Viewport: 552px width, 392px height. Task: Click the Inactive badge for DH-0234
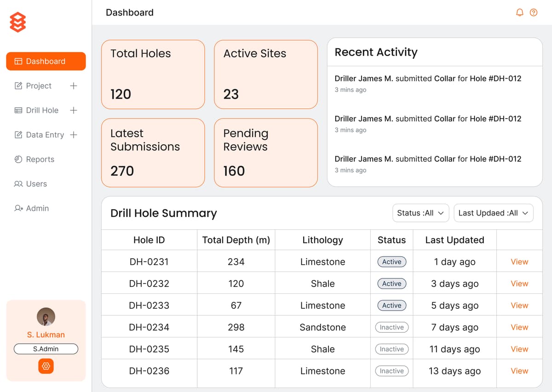tap(391, 327)
